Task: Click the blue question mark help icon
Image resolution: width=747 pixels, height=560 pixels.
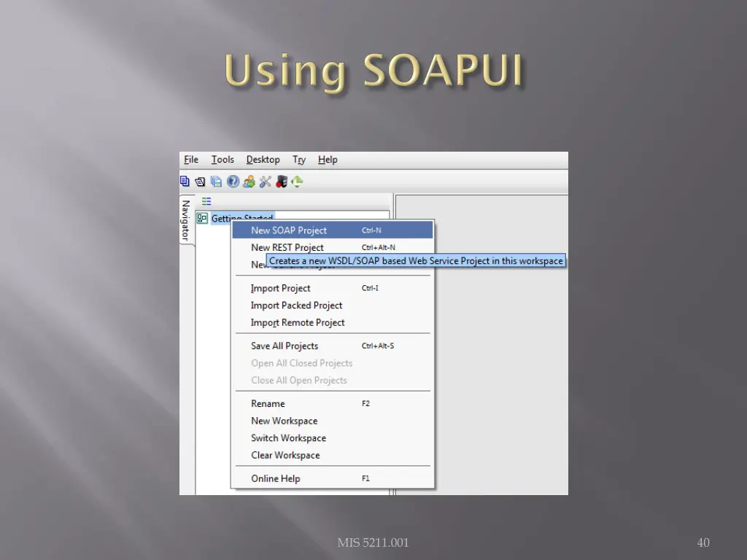Action: pos(233,182)
